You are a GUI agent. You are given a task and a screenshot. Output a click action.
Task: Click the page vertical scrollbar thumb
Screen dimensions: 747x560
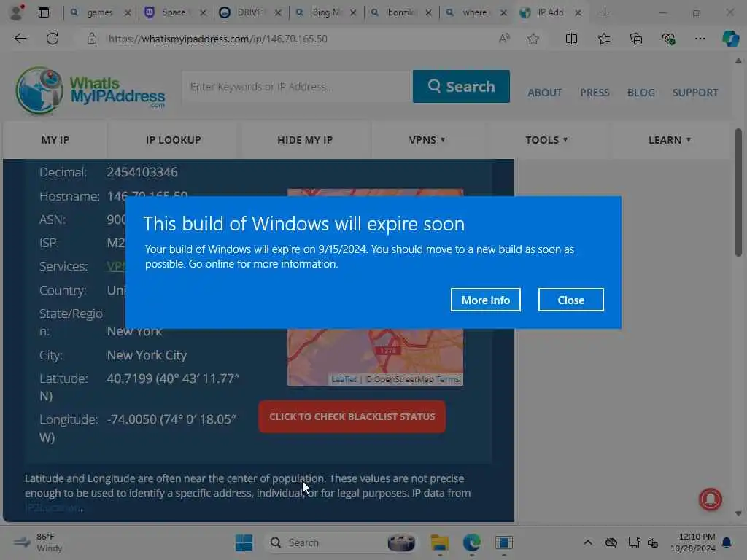point(738,192)
